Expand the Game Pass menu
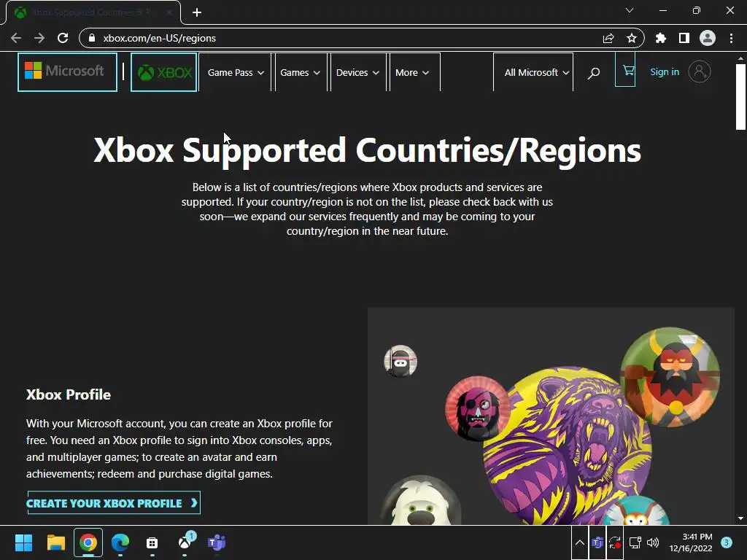747x560 pixels. click(236, 72)
